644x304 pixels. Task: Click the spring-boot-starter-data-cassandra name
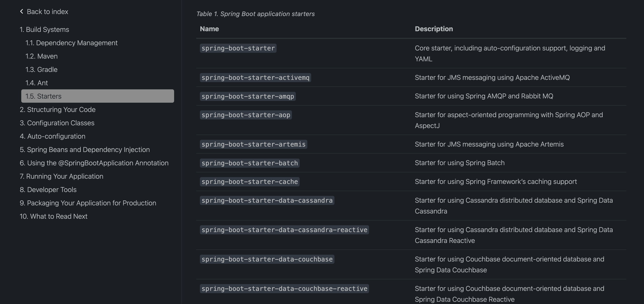pos(267,200)
